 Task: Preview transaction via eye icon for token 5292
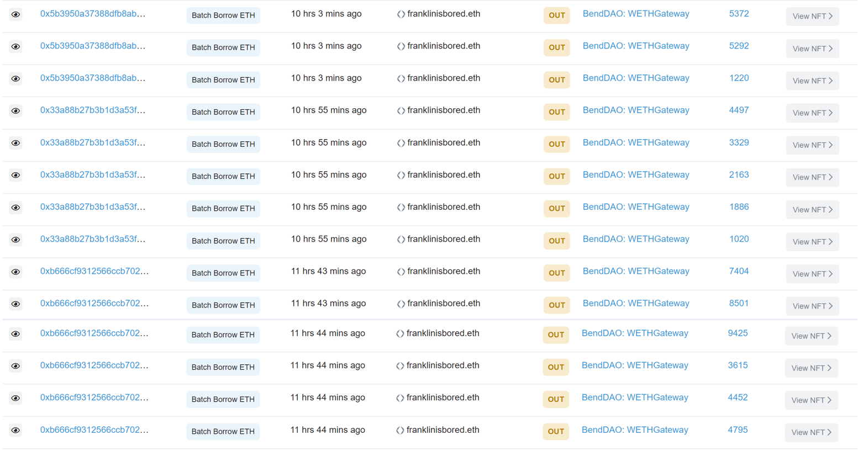15,47
